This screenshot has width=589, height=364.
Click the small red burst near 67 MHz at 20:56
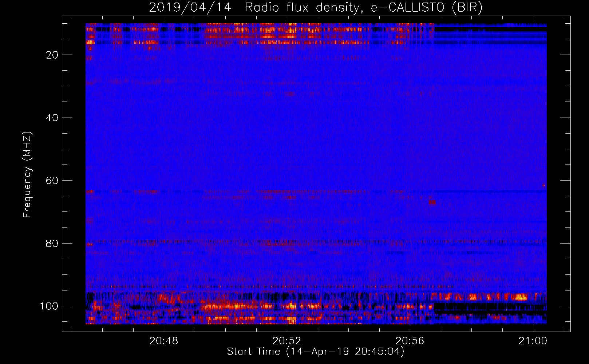tap(432, 202)
